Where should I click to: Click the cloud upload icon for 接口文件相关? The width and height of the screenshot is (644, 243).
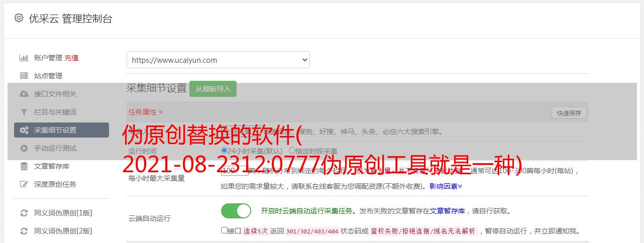24,94
